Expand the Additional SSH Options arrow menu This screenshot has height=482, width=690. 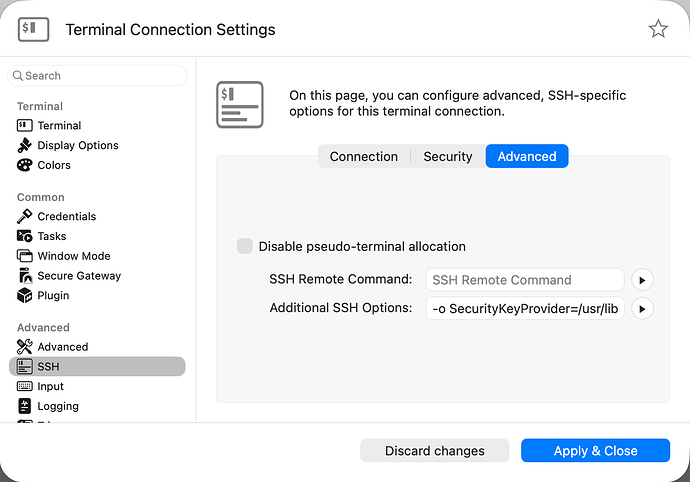click(x=642, y=308)
